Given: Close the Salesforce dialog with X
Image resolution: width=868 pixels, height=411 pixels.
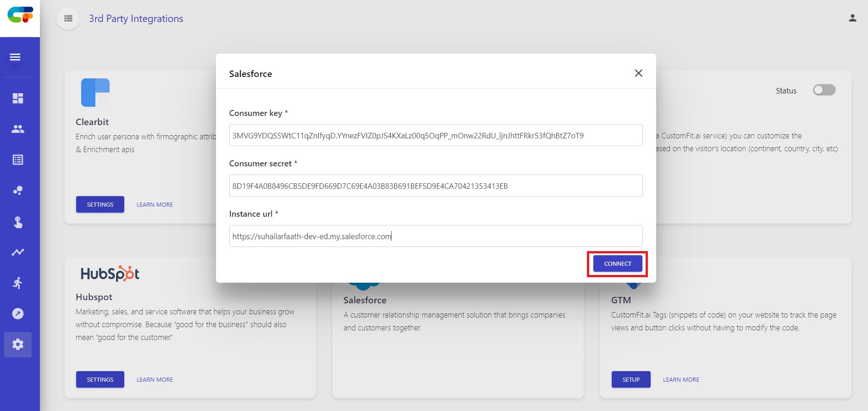Looking at the screenshot, I should point(638,73).
